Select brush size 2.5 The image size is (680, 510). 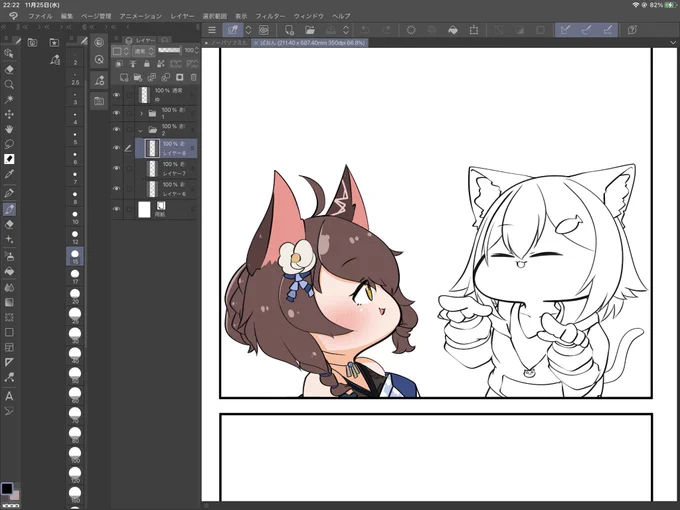click(x=75, y=77)
